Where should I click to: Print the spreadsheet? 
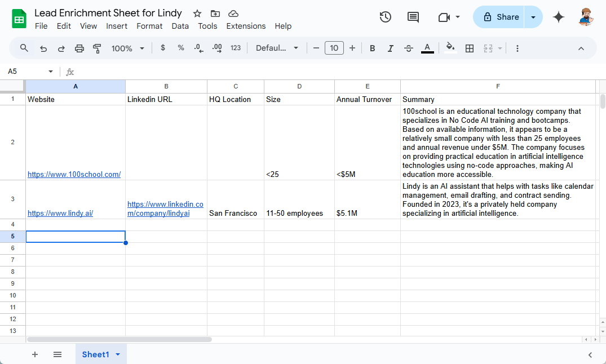click(x=79, y=48)
